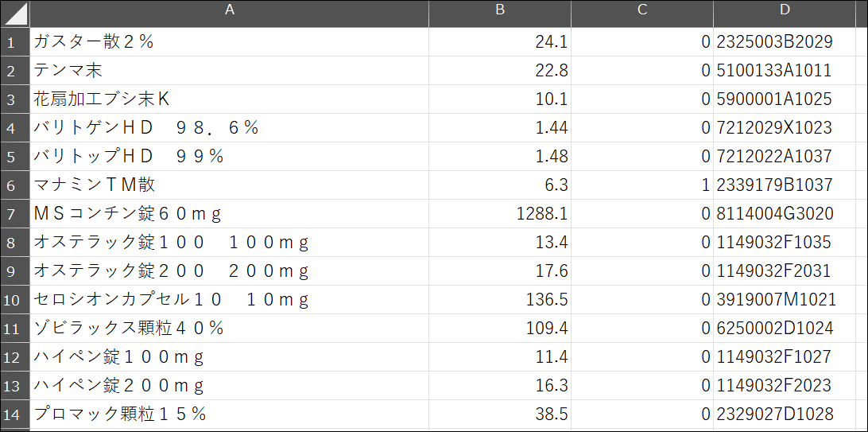The image size is (868, 432).
Task: Select row 3 header
Action: 15,99
